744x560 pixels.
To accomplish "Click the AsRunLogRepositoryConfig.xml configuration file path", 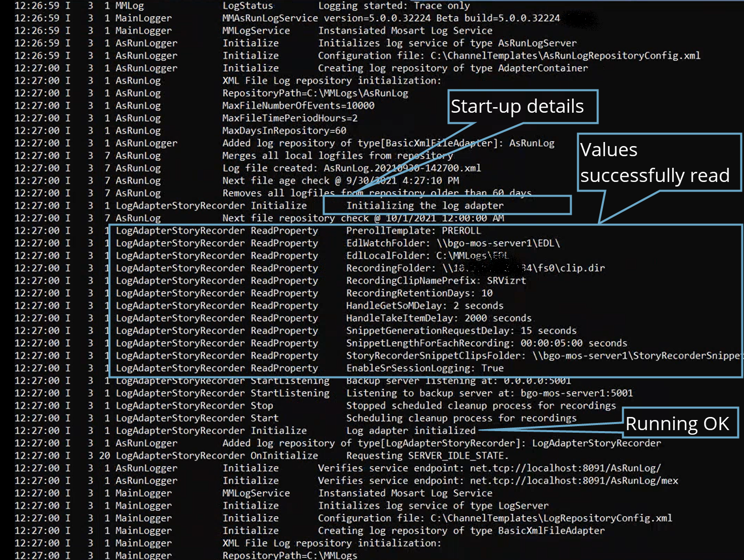I will point(565,56).
